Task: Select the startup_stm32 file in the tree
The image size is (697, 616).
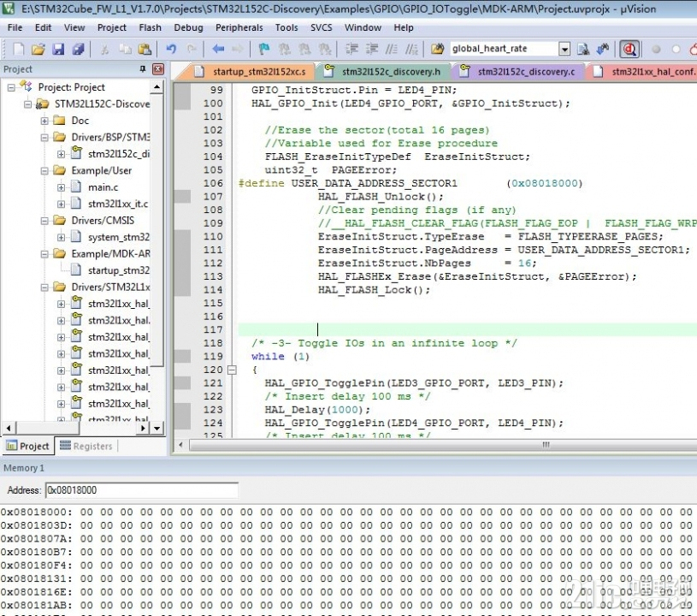Action: point(119,271)
